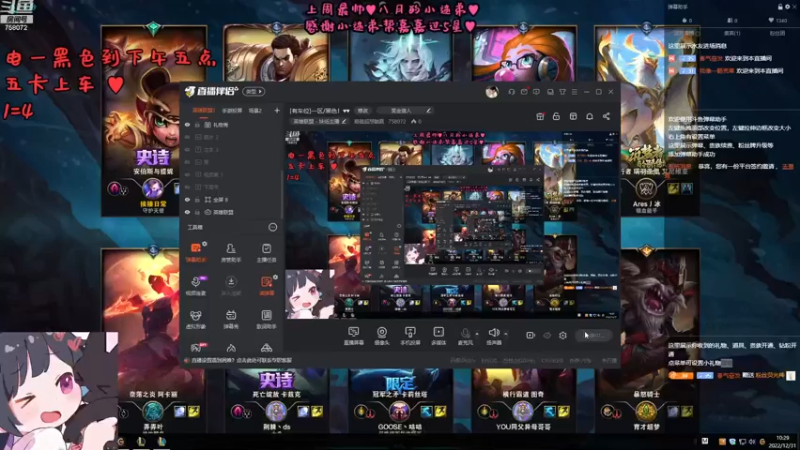Viewport: 800px width, 450px height.
Task: Click the user avatar in title bar
Action: tap(492, 92)
